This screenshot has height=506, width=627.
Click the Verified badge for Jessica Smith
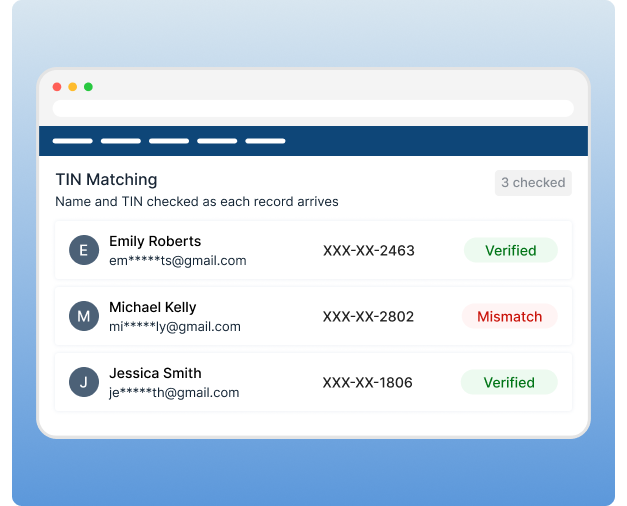pos(509,382)
